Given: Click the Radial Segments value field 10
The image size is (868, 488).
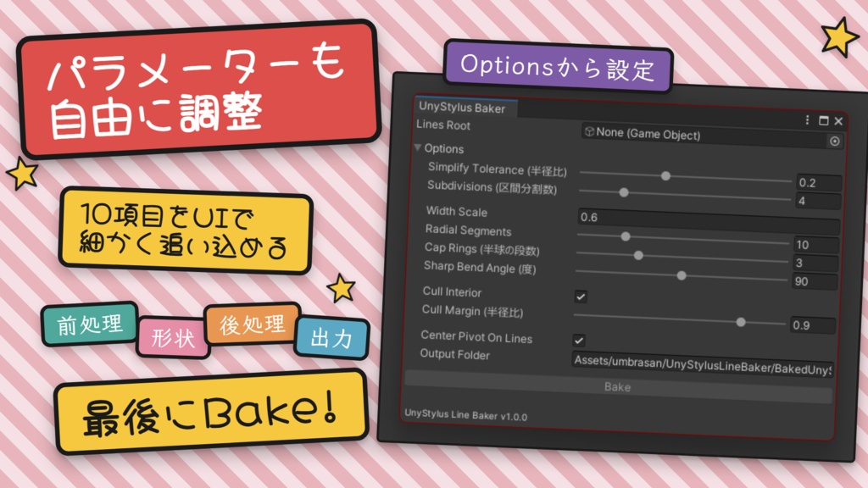Looking at the screenshot, I should click(x=816, y=245).
